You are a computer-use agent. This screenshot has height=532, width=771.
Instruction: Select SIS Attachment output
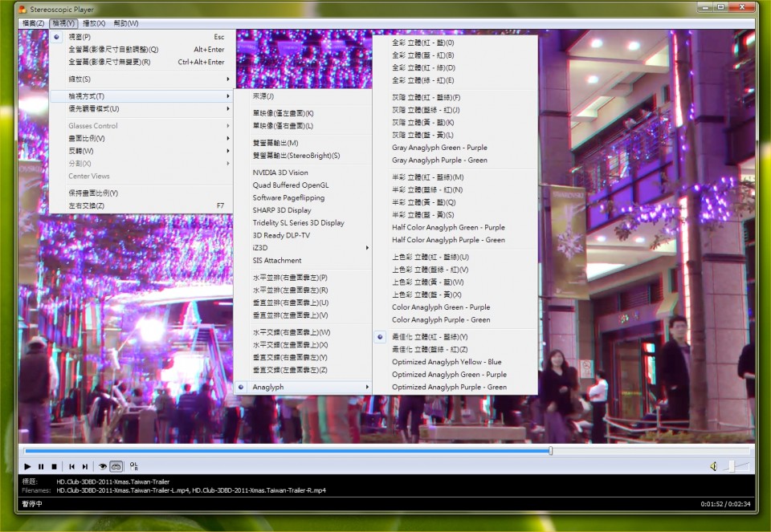(303, 260)
